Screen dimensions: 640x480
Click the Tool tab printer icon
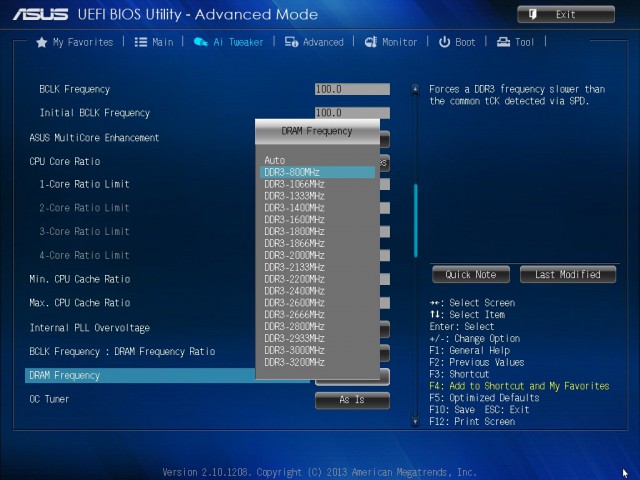(x=503, y=42)
